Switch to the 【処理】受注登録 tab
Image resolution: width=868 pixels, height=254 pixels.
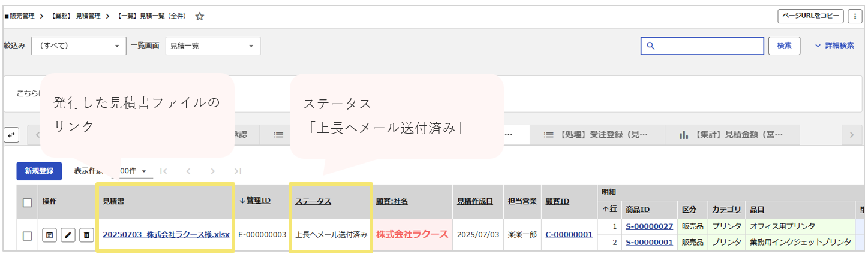[x=595, y=135]
